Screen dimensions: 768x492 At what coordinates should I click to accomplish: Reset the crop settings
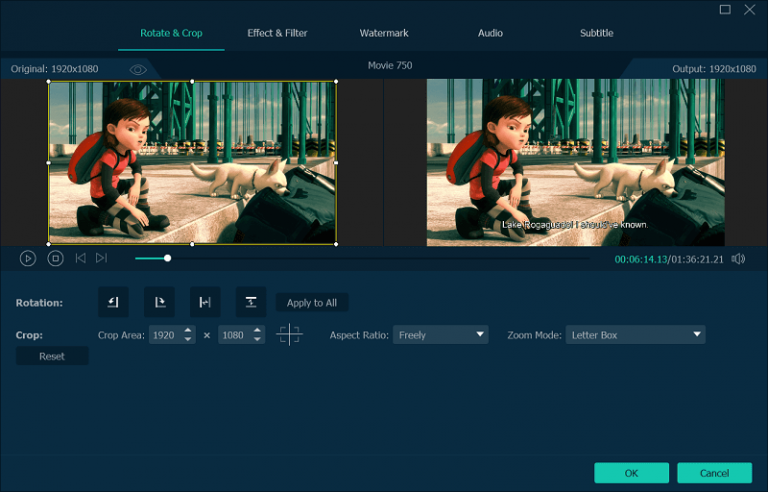[52, 356]
